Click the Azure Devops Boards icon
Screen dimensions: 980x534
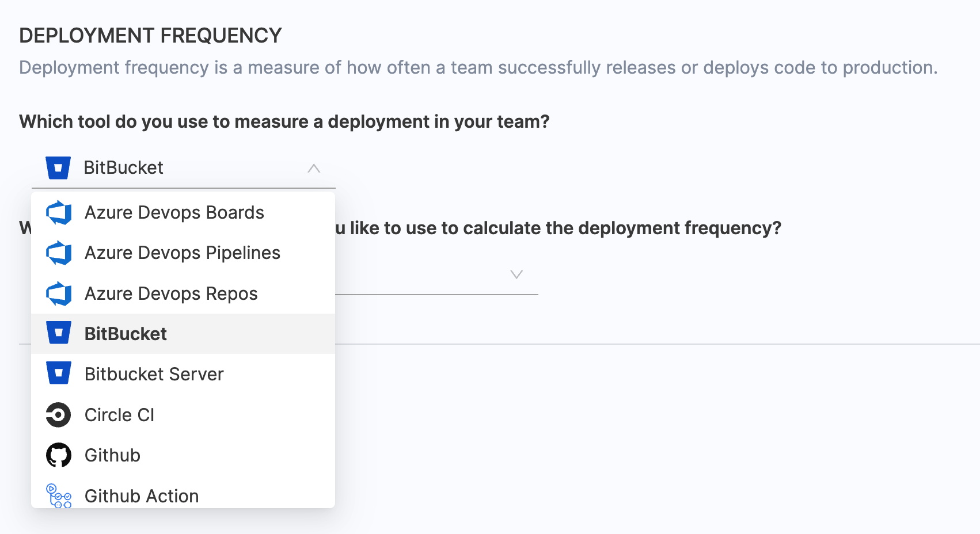click(59, 213)
